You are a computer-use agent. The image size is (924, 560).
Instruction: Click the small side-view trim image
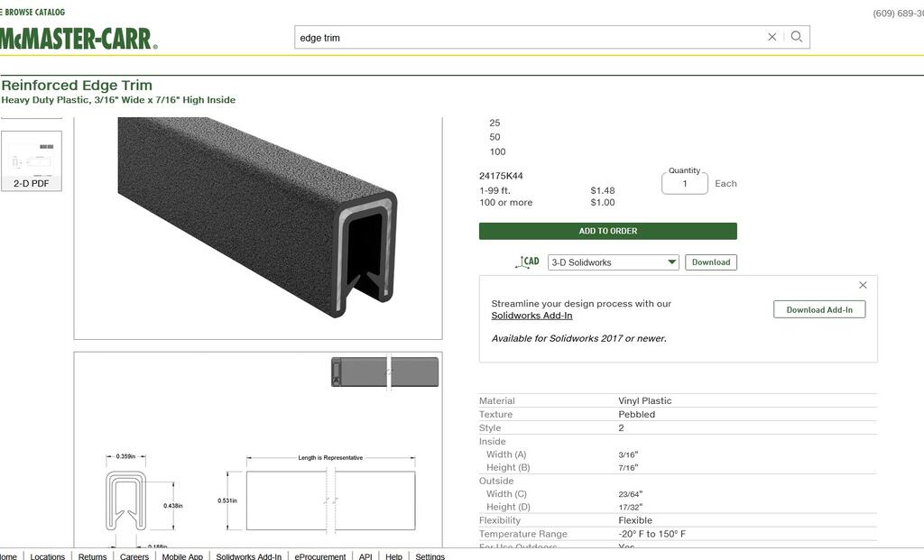pyautogui.click(x=384, y=372)
